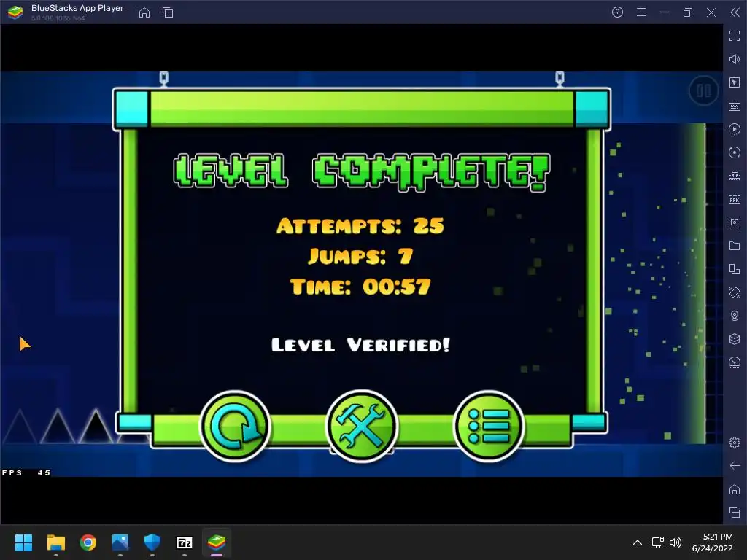
Task: Click the sync operations circular icon
Action: pyautogui.click(x=735, y=152)
